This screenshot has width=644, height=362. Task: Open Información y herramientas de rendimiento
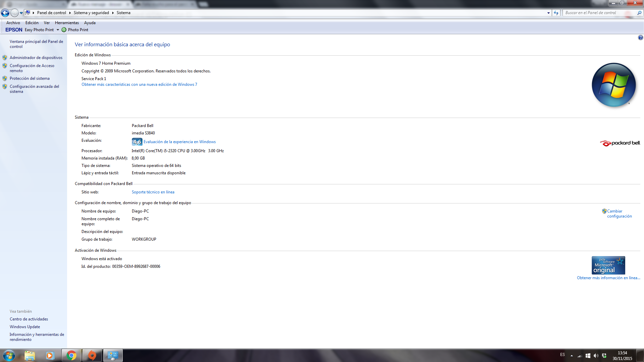(x=37, y=337)
